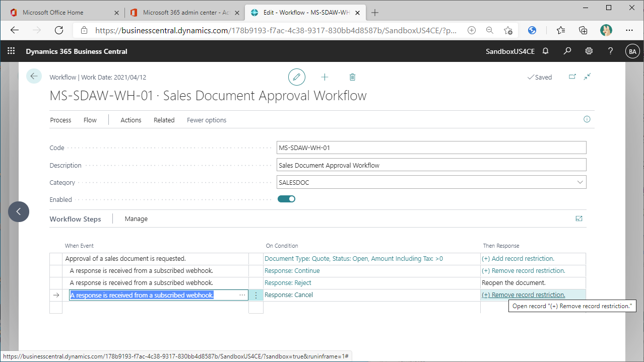Open the Category dropdown showing SALESDOC
This screenshot has width=644, height=362.
[580, 182]
